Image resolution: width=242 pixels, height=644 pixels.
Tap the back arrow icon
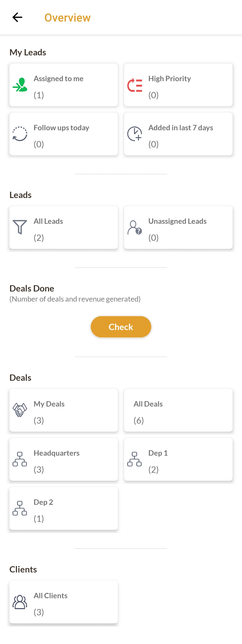click(17, 17)
